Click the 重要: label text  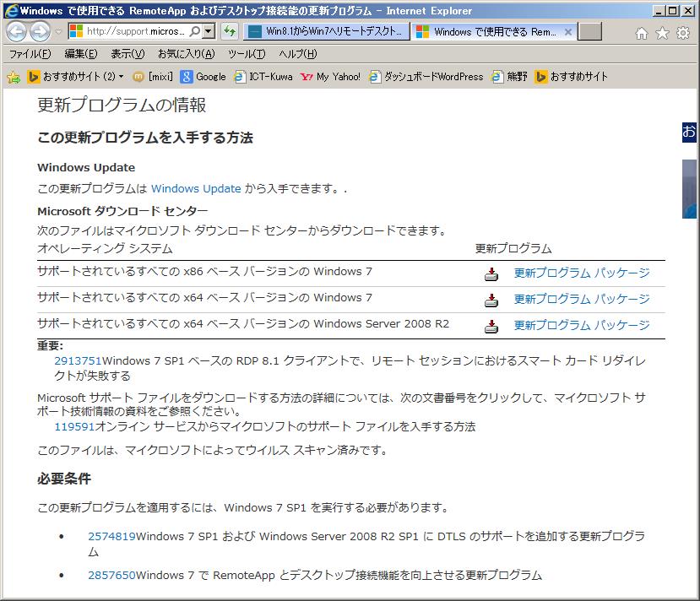pos(51,346)
